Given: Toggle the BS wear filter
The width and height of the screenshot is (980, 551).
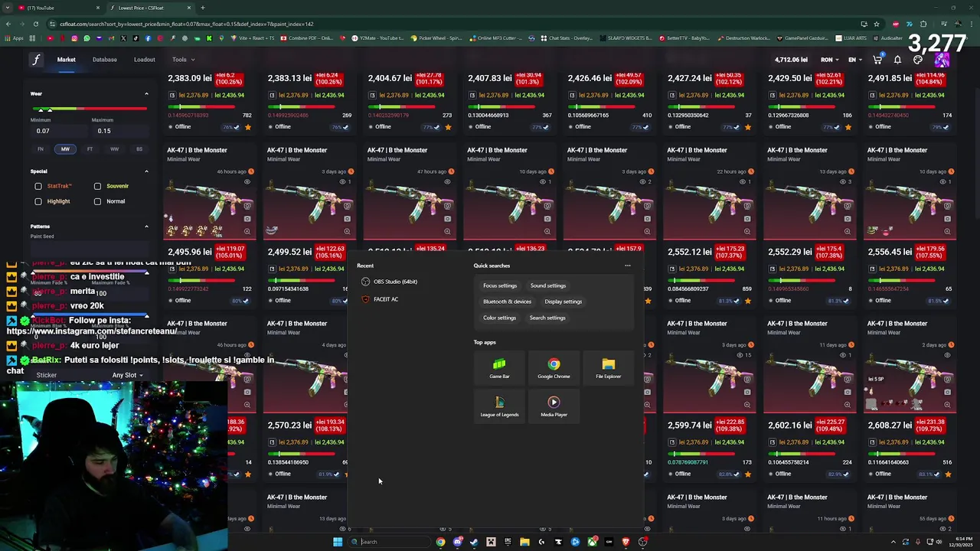Looking at the screenshot, I should [x=139, y=149].
